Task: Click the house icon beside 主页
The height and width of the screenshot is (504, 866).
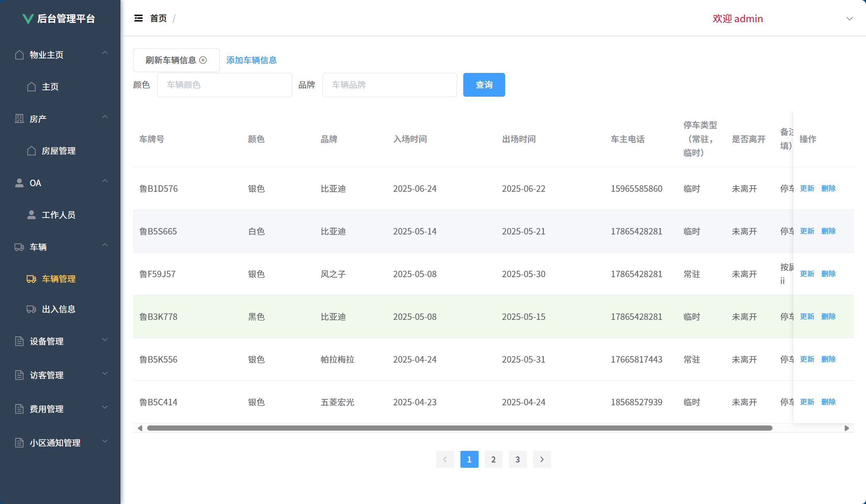Action: point(31,86)
